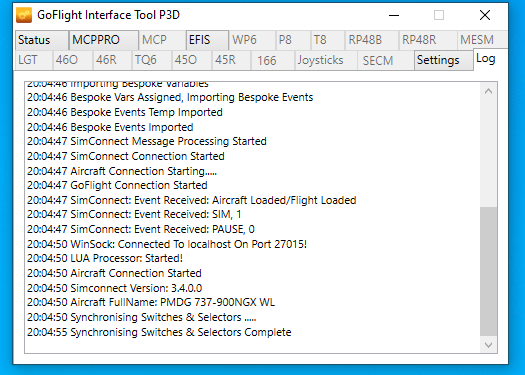Click the "SimConnect Connection Started" log entry

coord(126,156)
